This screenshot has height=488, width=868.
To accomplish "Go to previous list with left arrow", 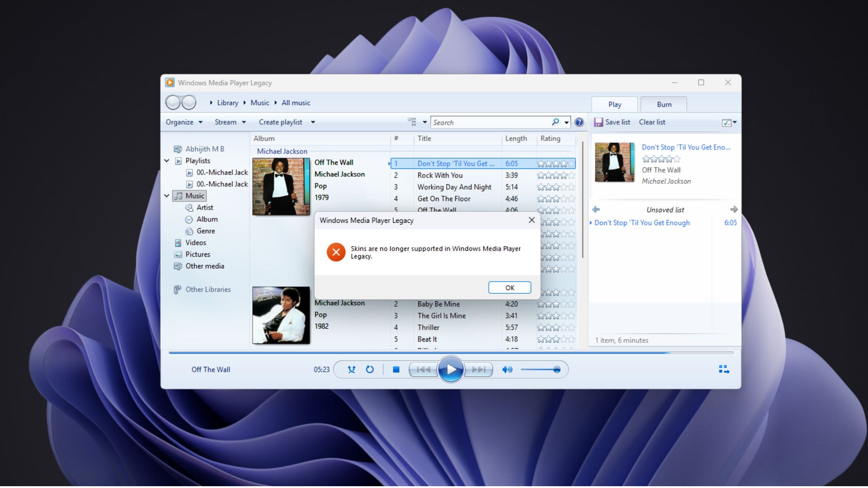I will pyautogui.click(x=596, y=210).
